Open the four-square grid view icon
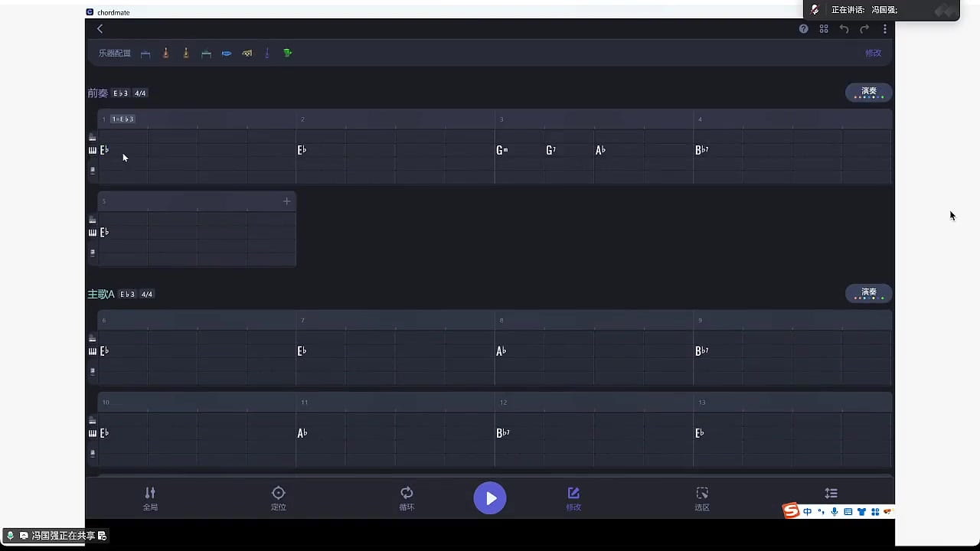Image resolution: width=980 pixels, height=551 pixels. tap(824, 29)
